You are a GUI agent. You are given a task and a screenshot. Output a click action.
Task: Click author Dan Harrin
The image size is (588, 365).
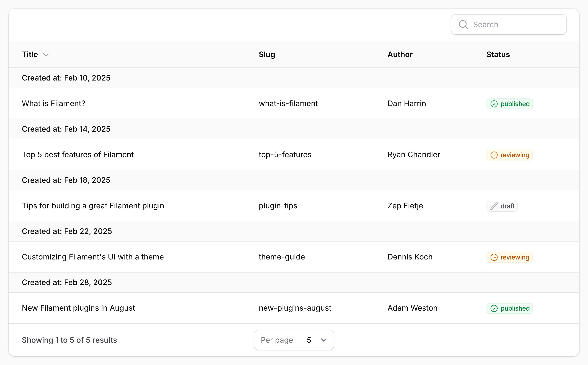tap(407, 103)
